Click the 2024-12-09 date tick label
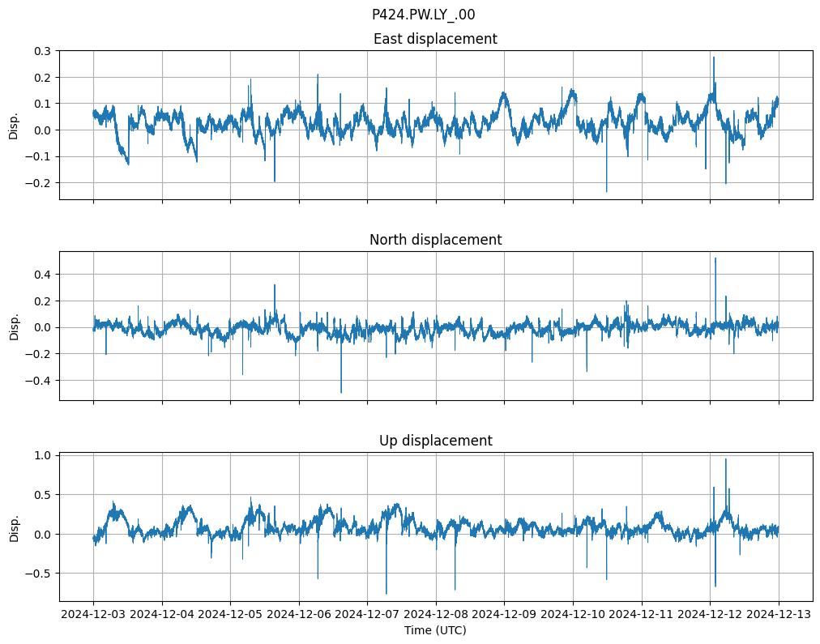Viewport: 820px width, 644px height. point(505,615)
